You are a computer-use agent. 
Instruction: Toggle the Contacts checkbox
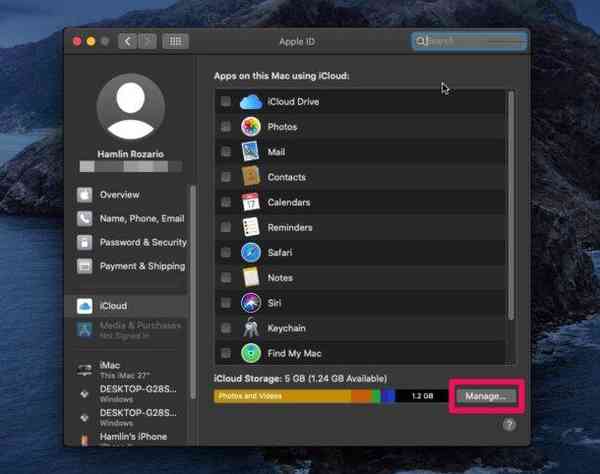tap(226, 177)
